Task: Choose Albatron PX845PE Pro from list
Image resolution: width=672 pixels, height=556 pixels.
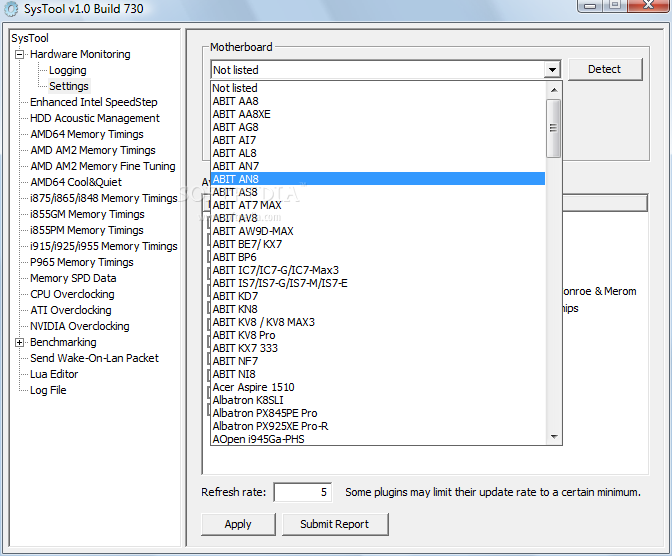Action: pos(378,413)
